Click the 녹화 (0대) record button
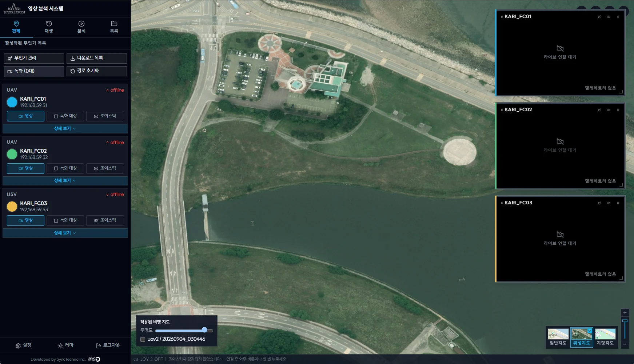634x364 pixels. (34, 71)
